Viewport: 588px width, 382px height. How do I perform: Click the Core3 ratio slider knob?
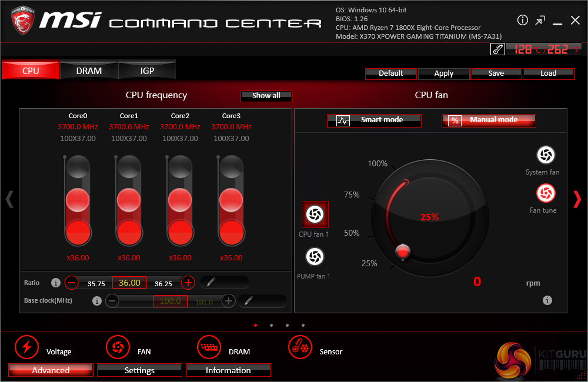231,200
